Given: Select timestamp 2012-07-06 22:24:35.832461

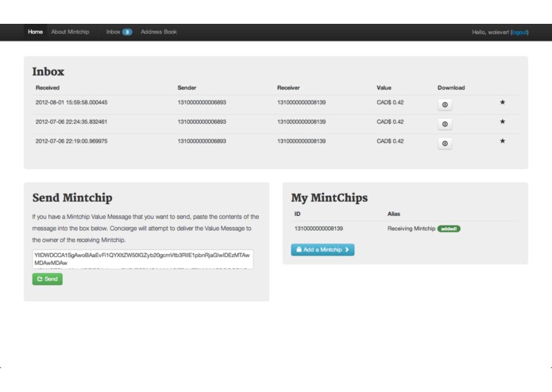Looking at the screenshot, I should [71, 122].
